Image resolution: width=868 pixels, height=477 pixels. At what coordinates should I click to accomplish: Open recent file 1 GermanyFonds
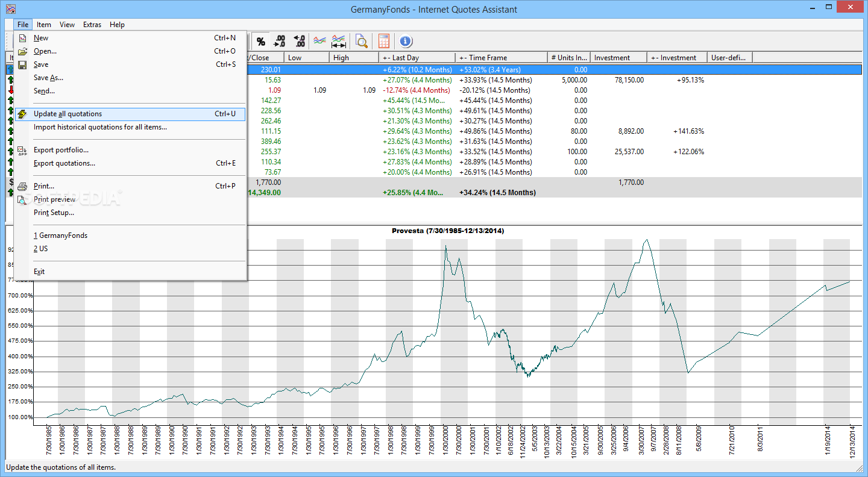coord(131,235)
